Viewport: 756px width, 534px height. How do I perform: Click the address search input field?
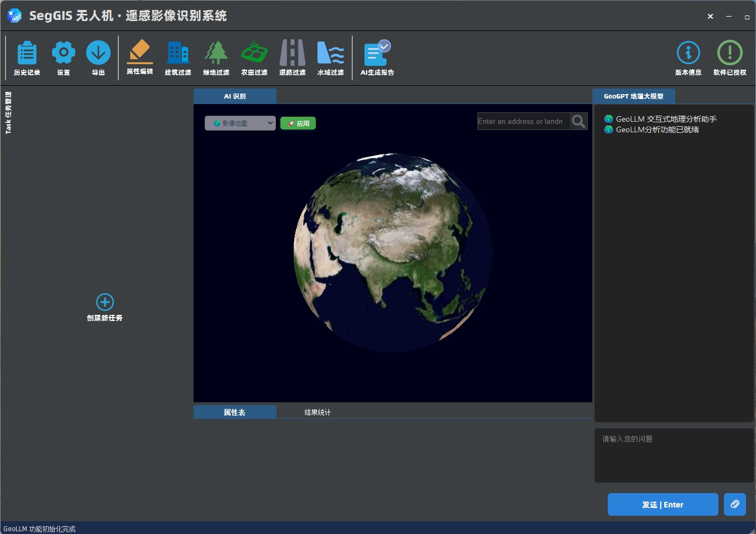click(x=523, y=122)
